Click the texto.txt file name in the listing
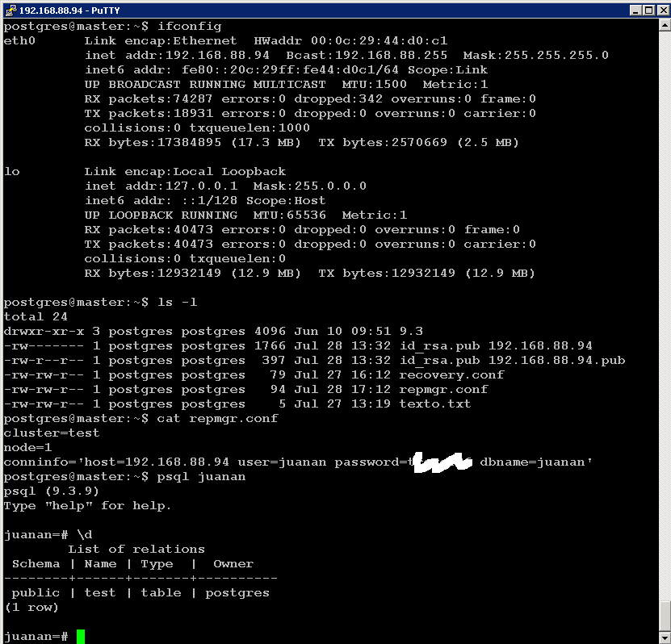This screenshot has width=671, height=644. pyautogui.click(x=435, y=404)
